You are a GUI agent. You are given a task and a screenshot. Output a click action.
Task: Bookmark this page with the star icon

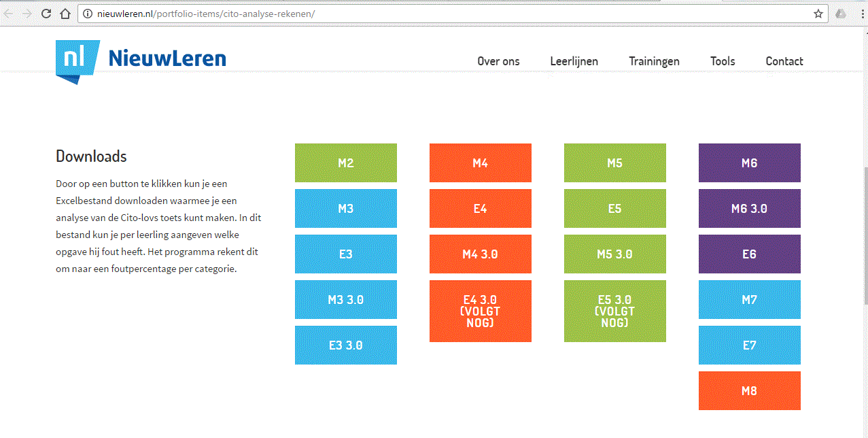pyautogui.click(x=818, y=14)
